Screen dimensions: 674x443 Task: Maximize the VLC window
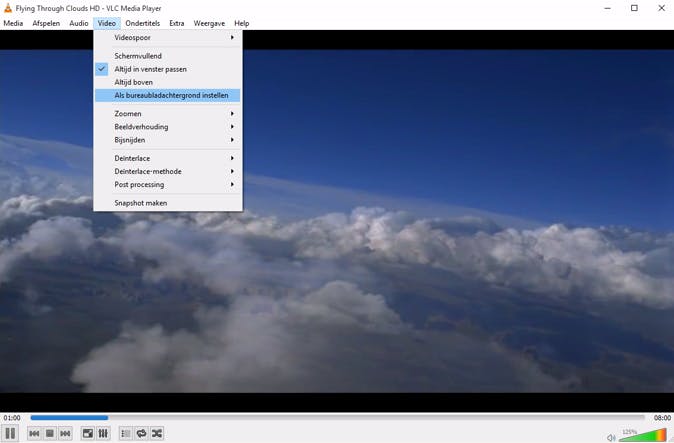coord(634,8)
